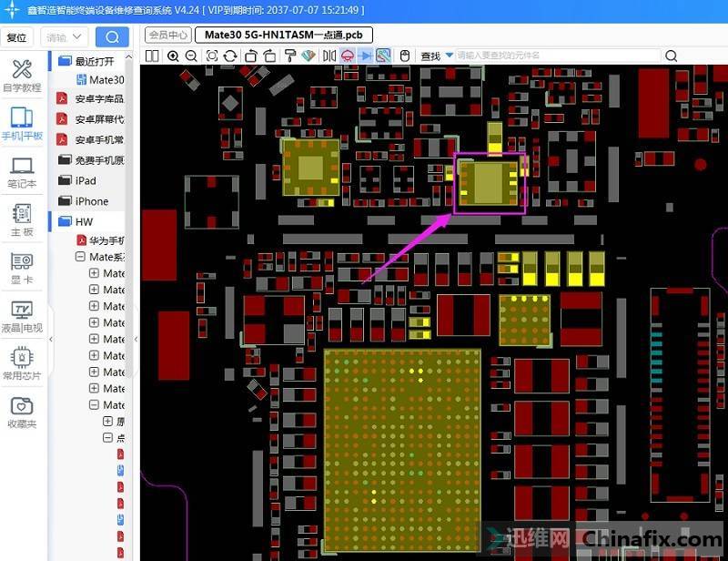Click the component search input field
This screenshot has height=561, width=728.
click(x=557, y=56)
